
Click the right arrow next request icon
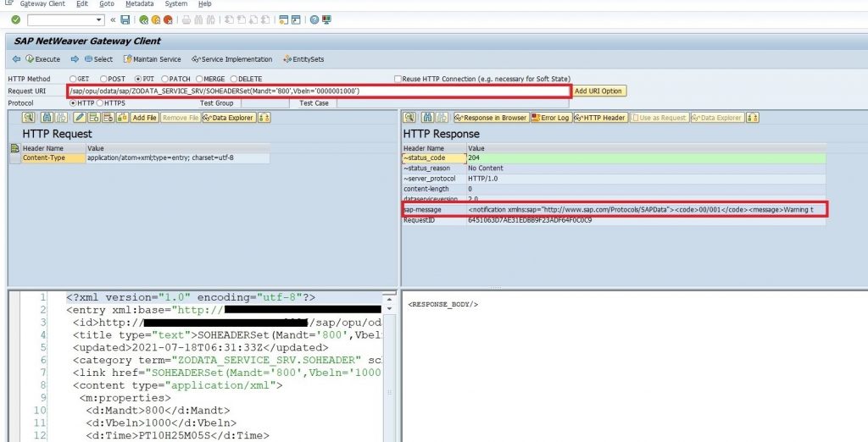(x=75, y=59)
